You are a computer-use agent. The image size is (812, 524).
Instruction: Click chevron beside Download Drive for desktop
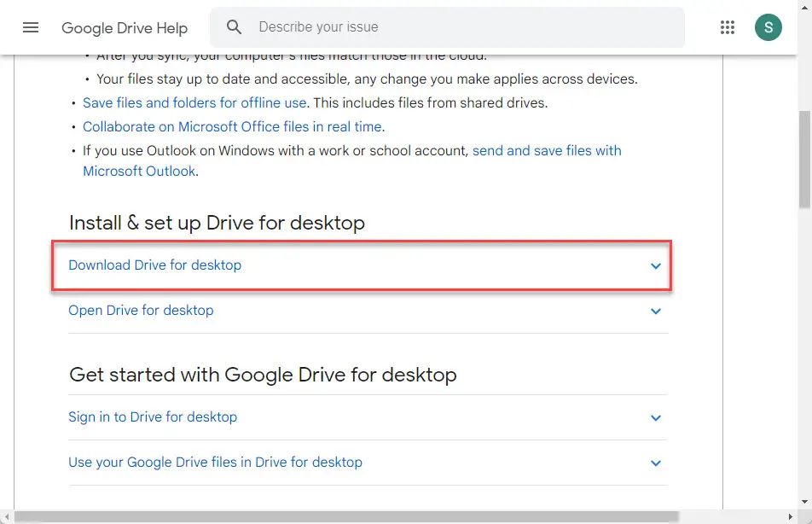[656, 266]
